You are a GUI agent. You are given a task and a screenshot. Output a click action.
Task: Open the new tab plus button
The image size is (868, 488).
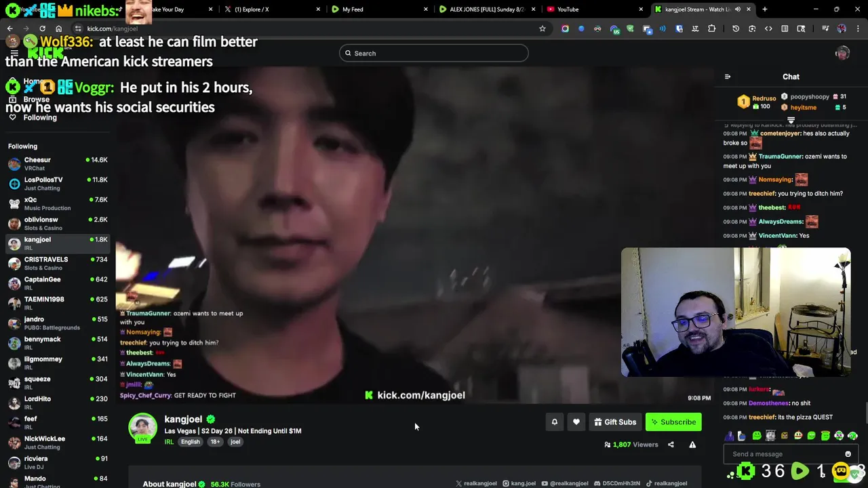click(x=764, y=9)
